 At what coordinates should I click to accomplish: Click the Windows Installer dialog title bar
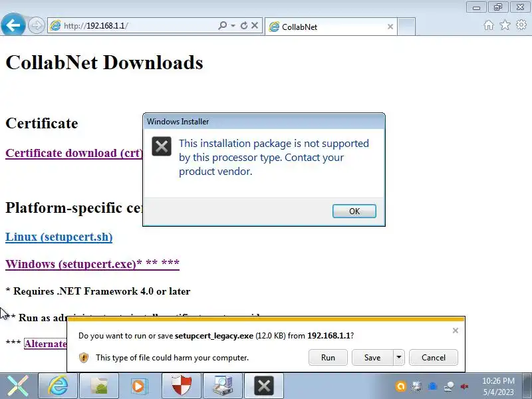tap(264, 122)
